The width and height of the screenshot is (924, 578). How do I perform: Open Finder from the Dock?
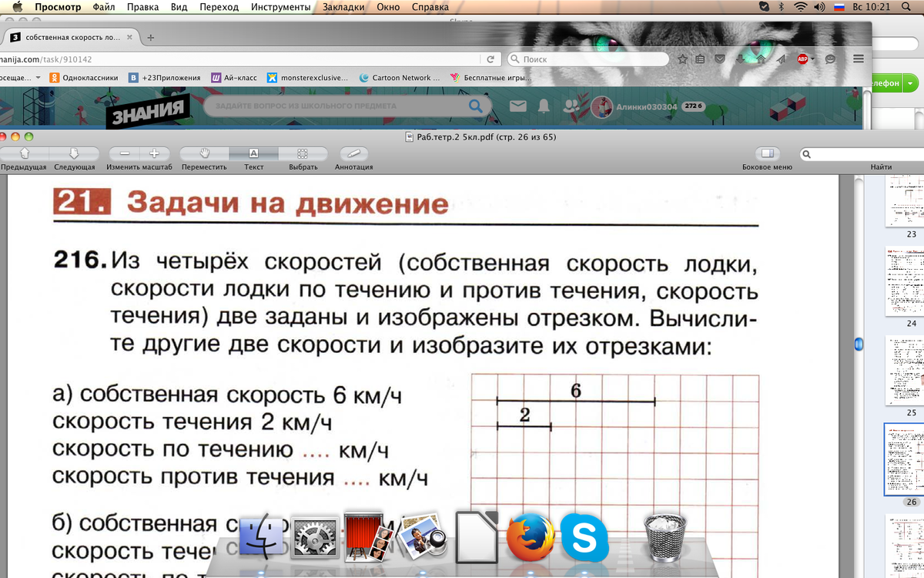click(x=262, y=536)
